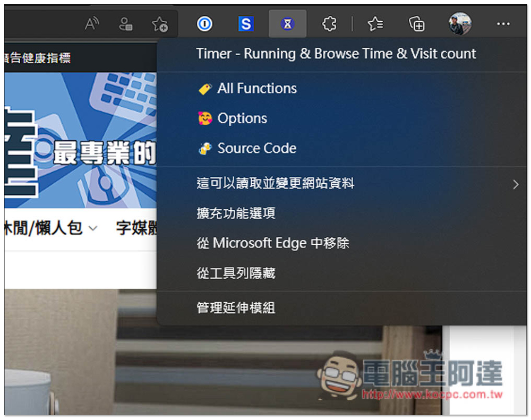Screen dimensions: 531x420
Task: Open the 1Password extension icon
Action: (x=204, y=24)
